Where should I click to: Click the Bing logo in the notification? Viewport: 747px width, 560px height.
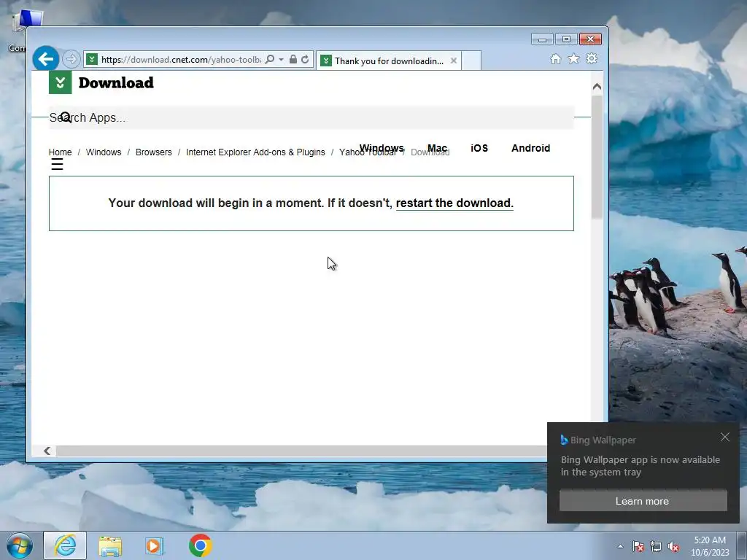[565, 440]
